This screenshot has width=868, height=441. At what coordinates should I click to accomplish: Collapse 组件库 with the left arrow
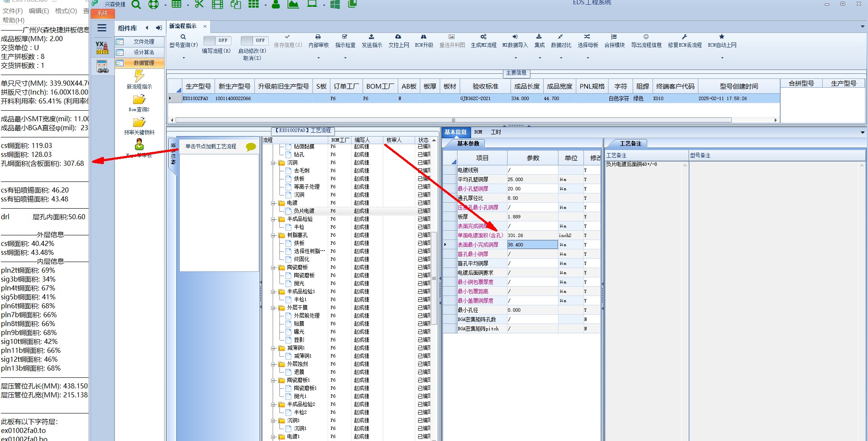tap(147, 28)
